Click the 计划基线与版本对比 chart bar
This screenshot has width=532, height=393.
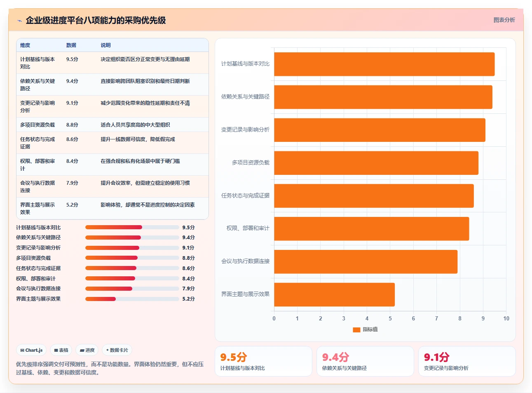pyautogui.click(x=384, y=64)
